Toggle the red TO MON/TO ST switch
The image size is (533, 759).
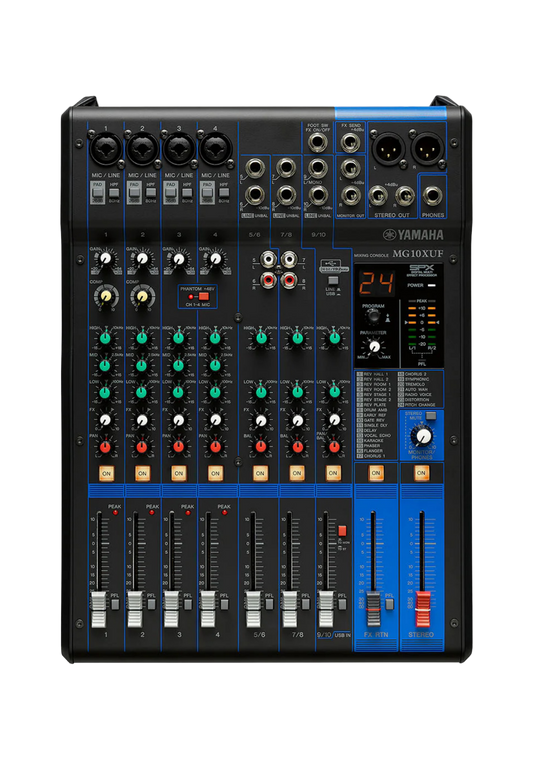[x=342, y=531]
